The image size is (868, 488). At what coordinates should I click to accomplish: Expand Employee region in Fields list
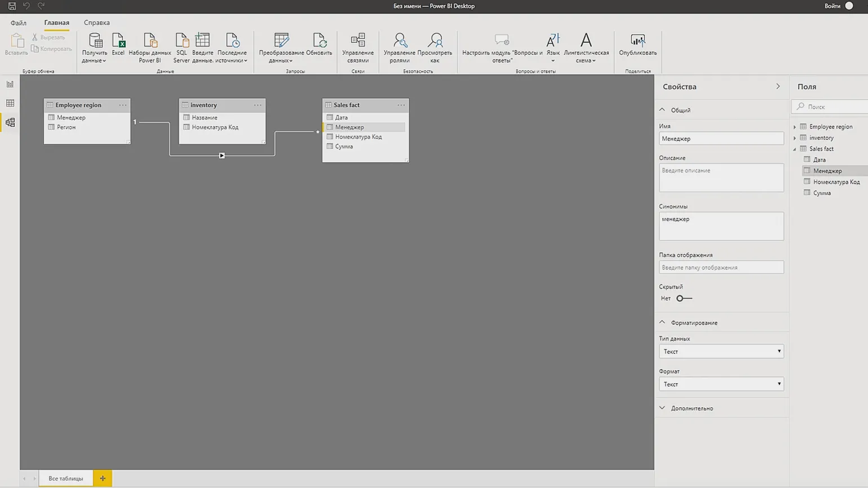tap(795, 127)
